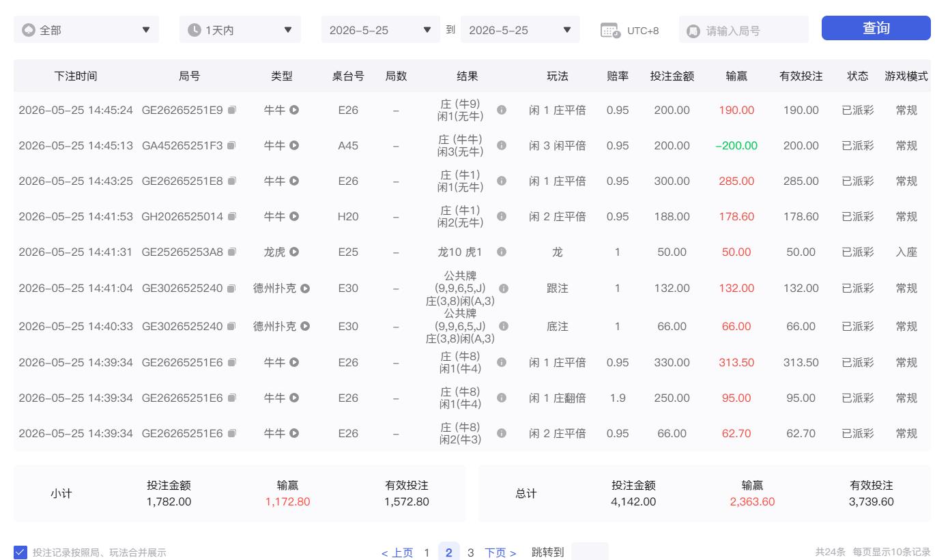Open the start date 2026-5-25 picker
This screenshot has height=560, width=935.
[x=381, y=30]
